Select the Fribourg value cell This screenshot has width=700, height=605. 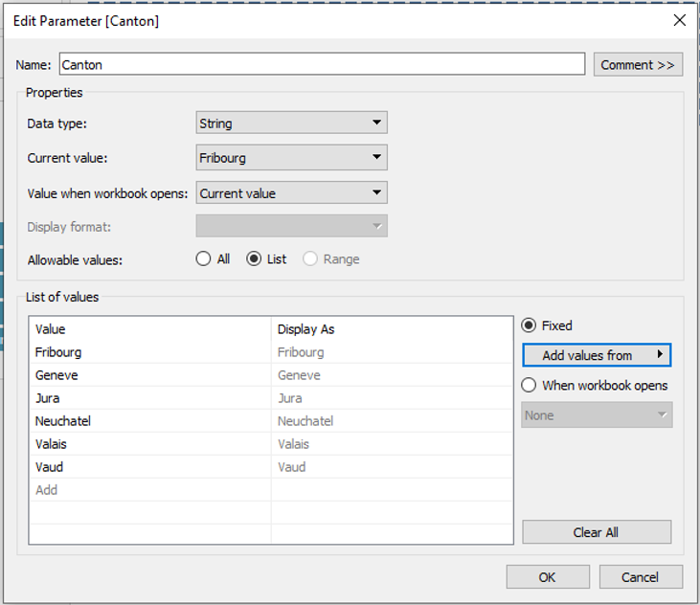tap(150, 352)
